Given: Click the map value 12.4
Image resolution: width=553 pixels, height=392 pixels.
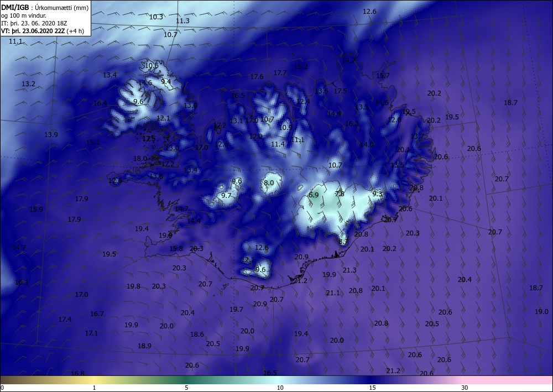Looking at the screenshot, I should [x=303, y=102].
